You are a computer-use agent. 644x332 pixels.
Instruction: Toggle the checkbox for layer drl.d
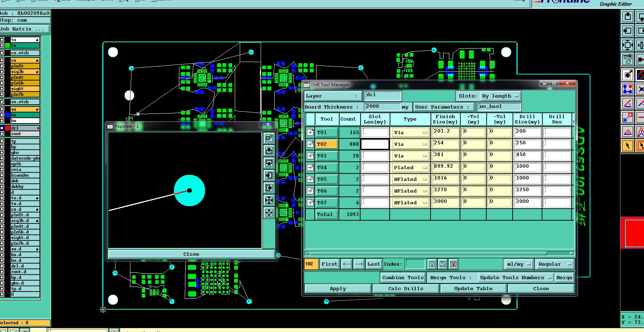[2, 266]
